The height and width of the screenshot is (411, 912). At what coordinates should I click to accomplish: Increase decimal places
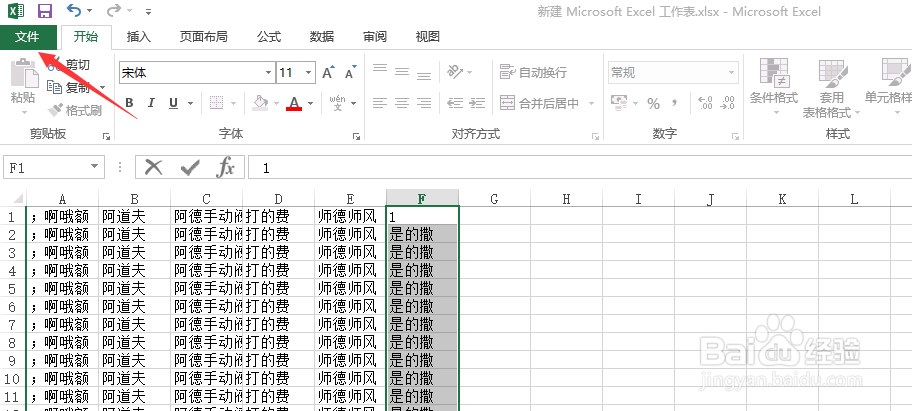tap(706, 103)
